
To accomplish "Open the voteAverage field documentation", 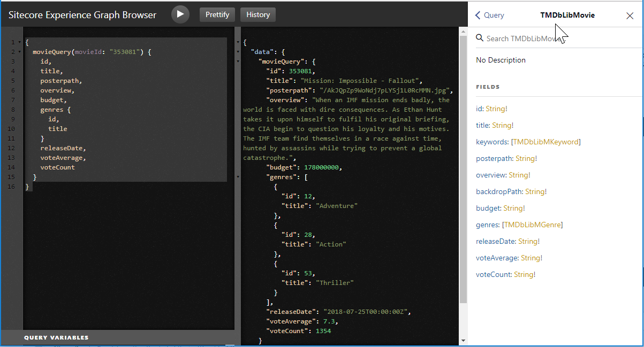I will tap(497, 258).
